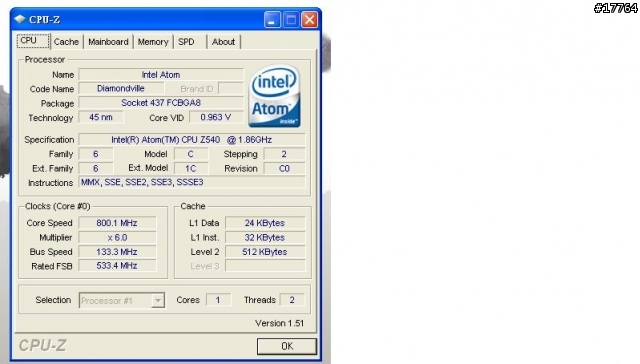640x364 pixels.
Task: Click the disabled maximize button
Action: 291,20
